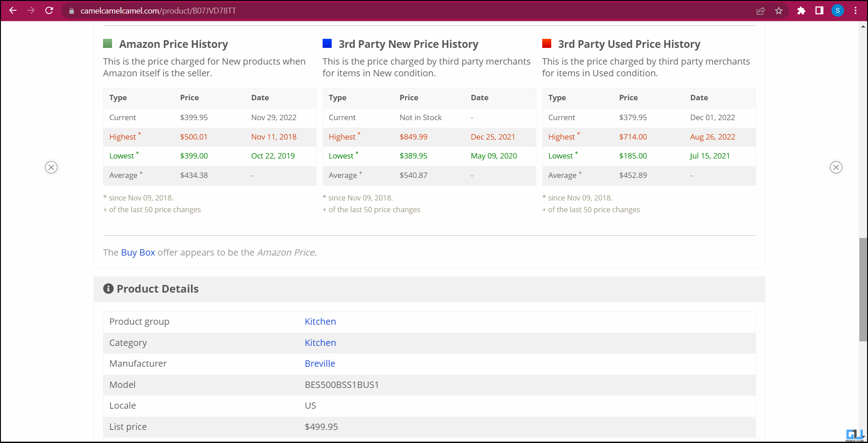Viewport: 868px width, 443px height.
Task: Open the Chrome extensions puzzle icon
Action: point(801,10)
